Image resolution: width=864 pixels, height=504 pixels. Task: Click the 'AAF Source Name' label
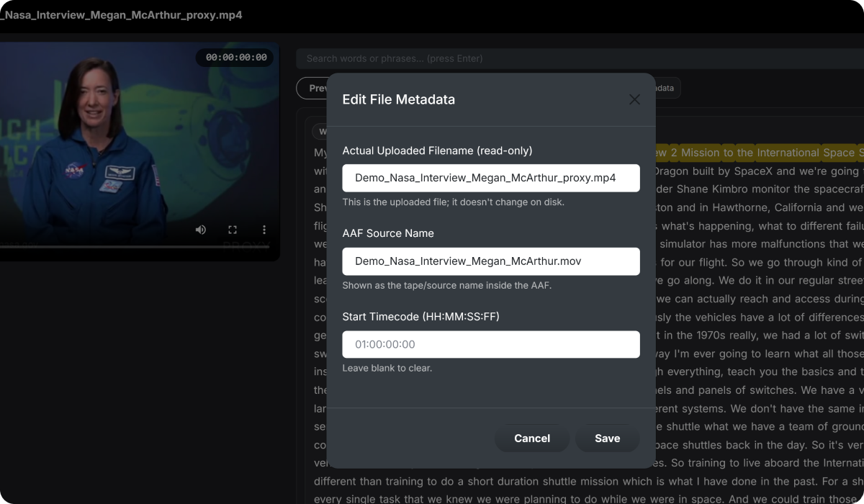click(388, 233)
